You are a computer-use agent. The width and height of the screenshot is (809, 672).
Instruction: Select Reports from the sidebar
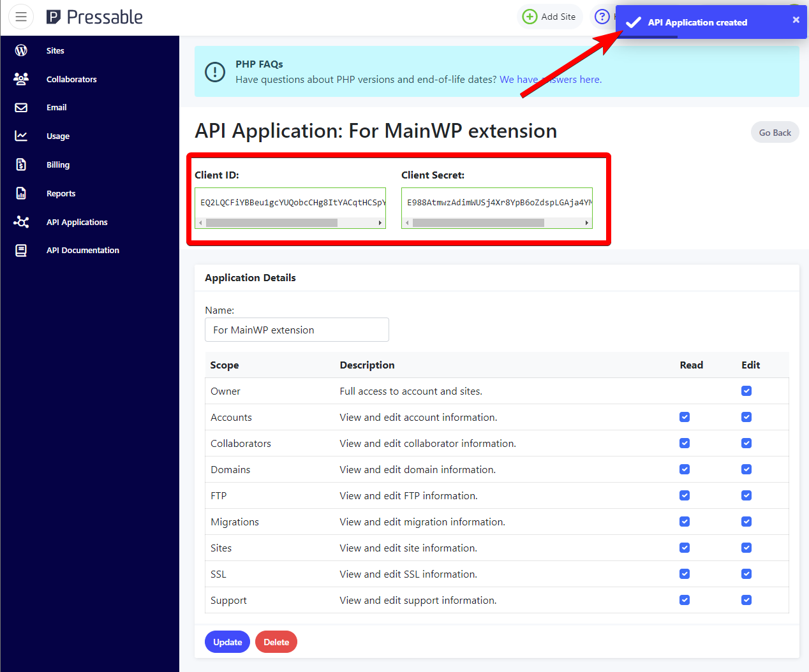point(61,193)
